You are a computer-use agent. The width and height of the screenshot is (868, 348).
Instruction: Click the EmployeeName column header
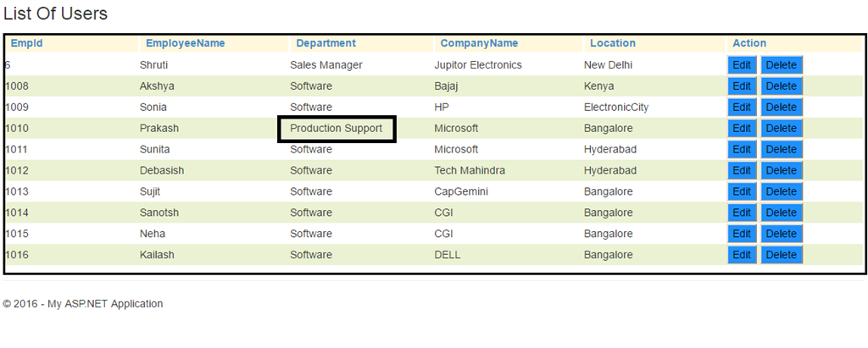pyautogui.click(x=185, y=43)
